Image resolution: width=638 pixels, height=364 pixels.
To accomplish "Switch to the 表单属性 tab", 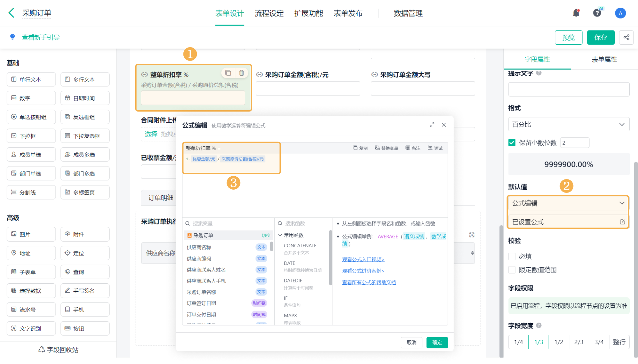I will tap(604, 59).
